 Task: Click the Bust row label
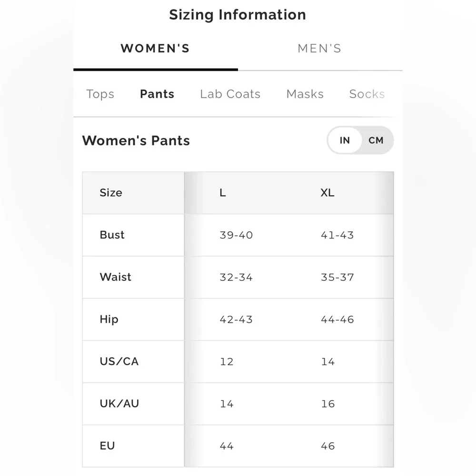(112, 235)
